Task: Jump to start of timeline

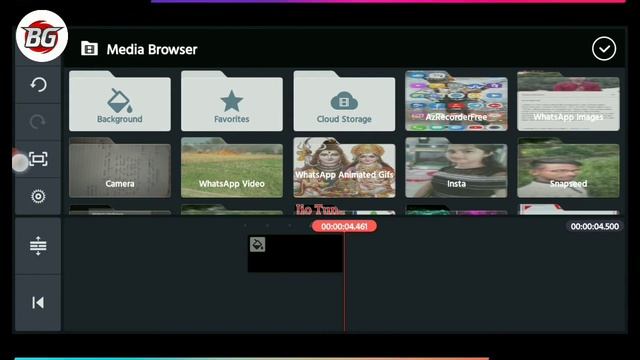Action: 38,302
